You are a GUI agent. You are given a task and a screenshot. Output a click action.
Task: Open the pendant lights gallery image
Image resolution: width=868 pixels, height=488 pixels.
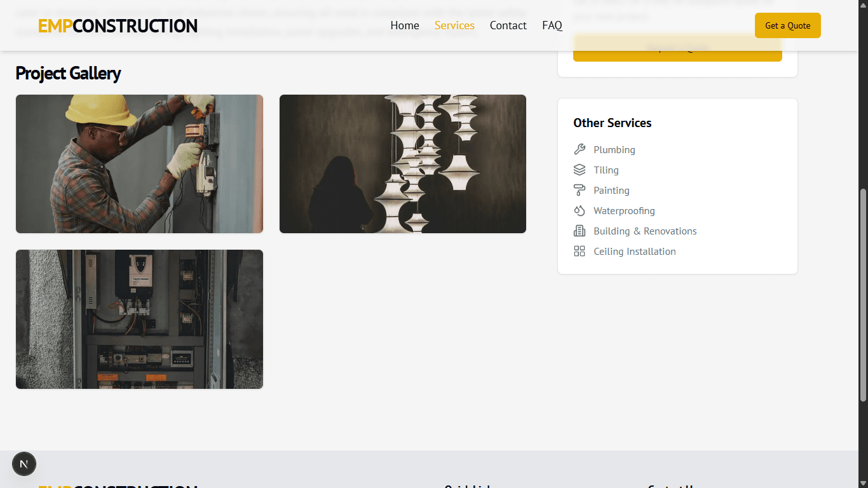[x=403, y=164]
